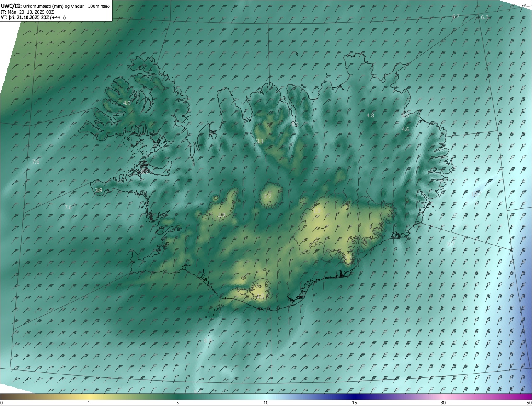Pick the dark navy segment of the color scale
The image size is (532, 406).
[355, 397]
